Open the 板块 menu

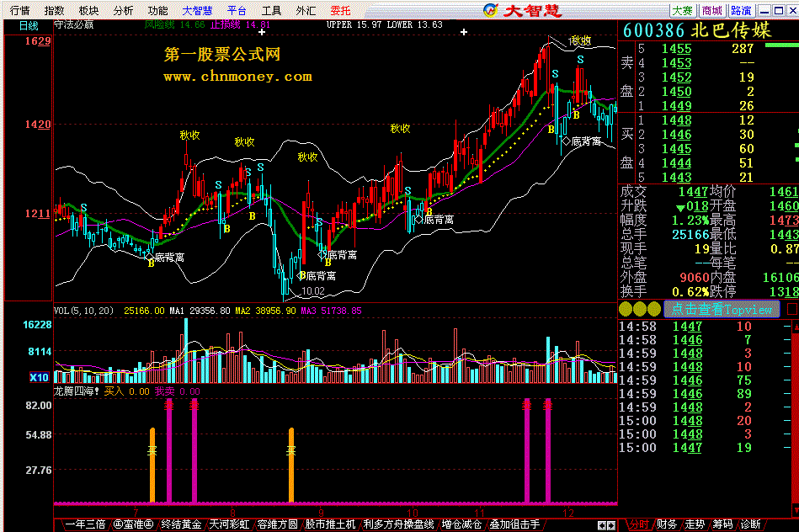(x=88, y=10)
